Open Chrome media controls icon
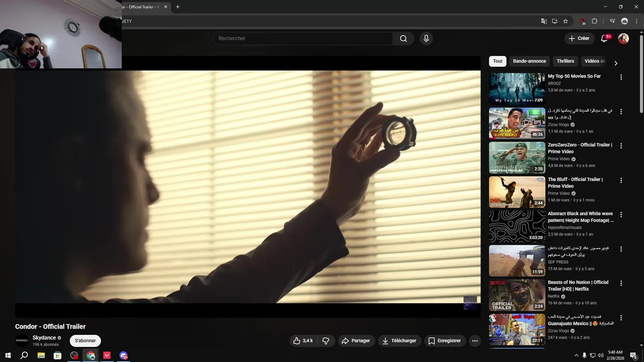644x362 pixels. (x=612, y=21)
